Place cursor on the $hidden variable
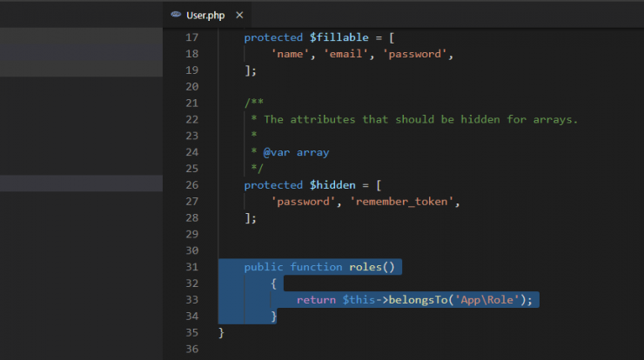This screenshot has width=644, height=360. (x=332, y=185)
